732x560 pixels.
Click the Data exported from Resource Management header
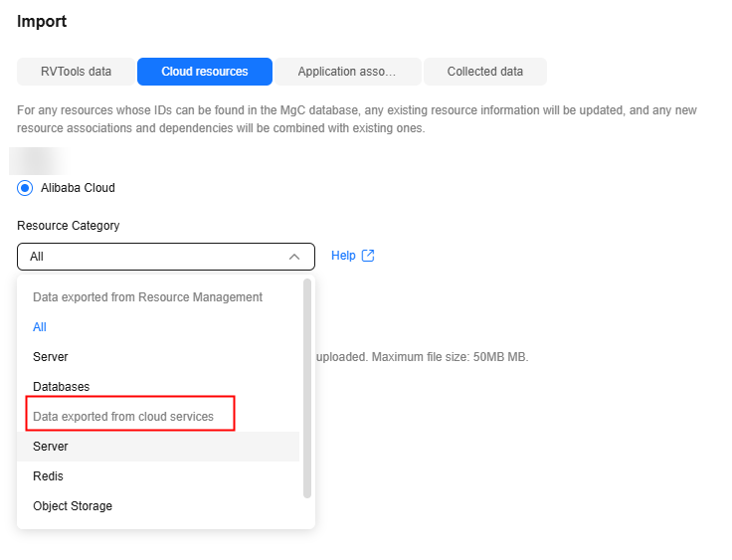[147, 297]
